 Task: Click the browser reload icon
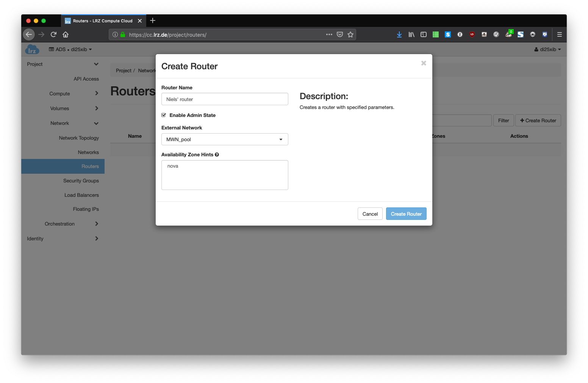[53, 34]
